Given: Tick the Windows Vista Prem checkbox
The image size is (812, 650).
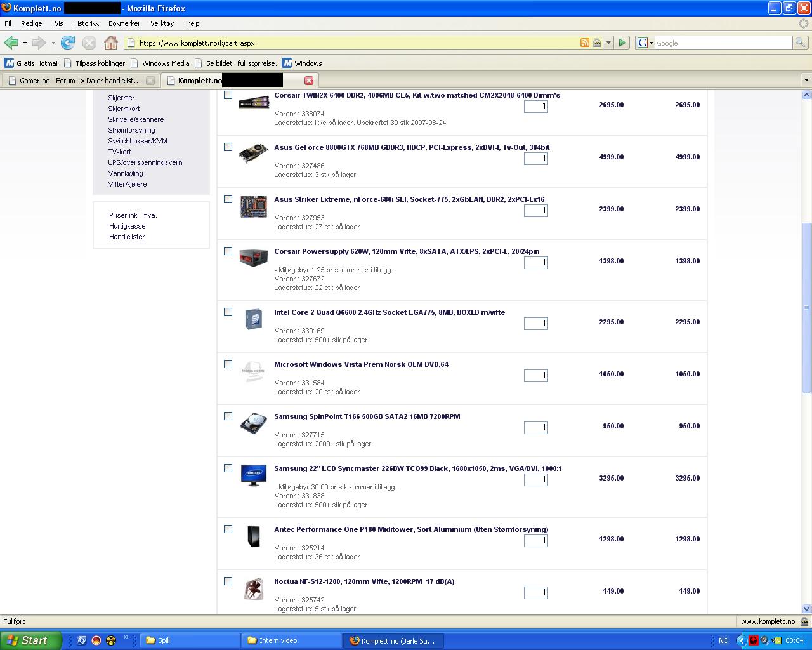Looking at the screenshot, I should coord(228,364).
